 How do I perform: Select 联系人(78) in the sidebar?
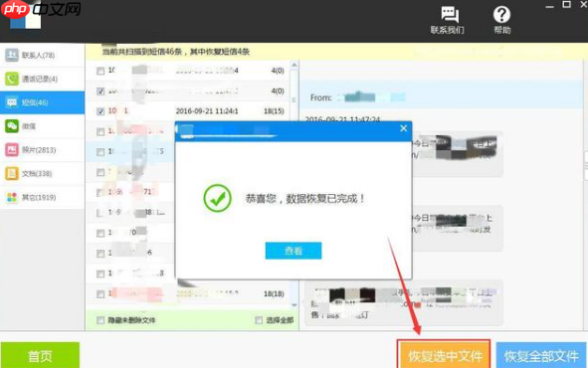tap(43, 56)
